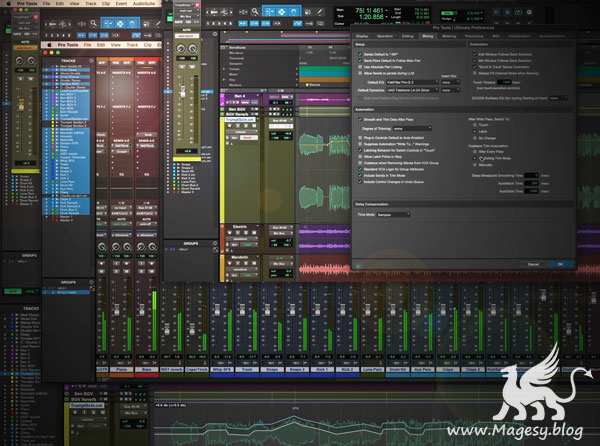Select the Zoomer tool beside the main counter

255,12
